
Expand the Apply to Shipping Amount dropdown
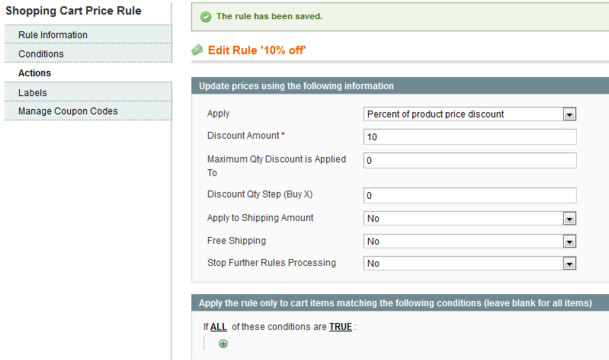(470, 218)
